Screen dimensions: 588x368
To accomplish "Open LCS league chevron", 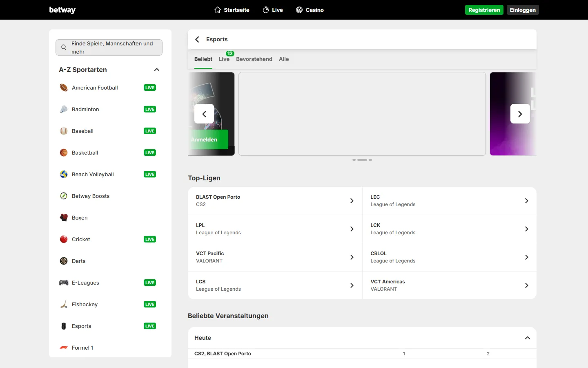I will click(x=352, y=285).
